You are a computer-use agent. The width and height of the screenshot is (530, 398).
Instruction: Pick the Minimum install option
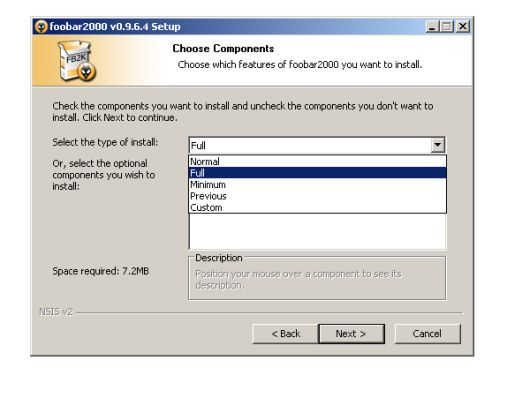317,185
